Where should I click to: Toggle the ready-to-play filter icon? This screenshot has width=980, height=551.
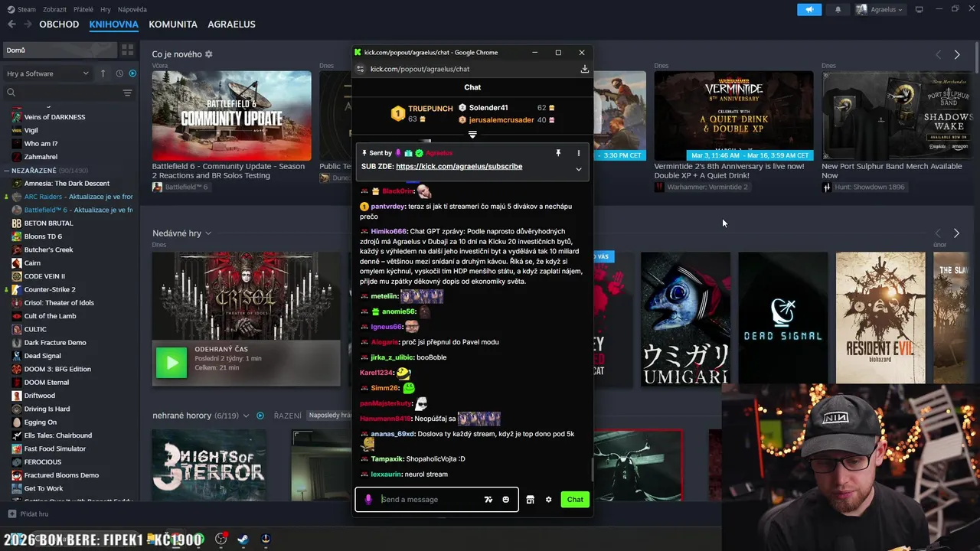tap(132, 73)
